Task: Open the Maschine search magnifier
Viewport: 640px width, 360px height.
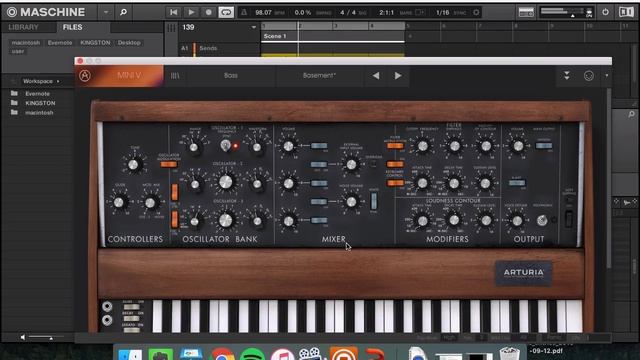Action: [123, 12]
